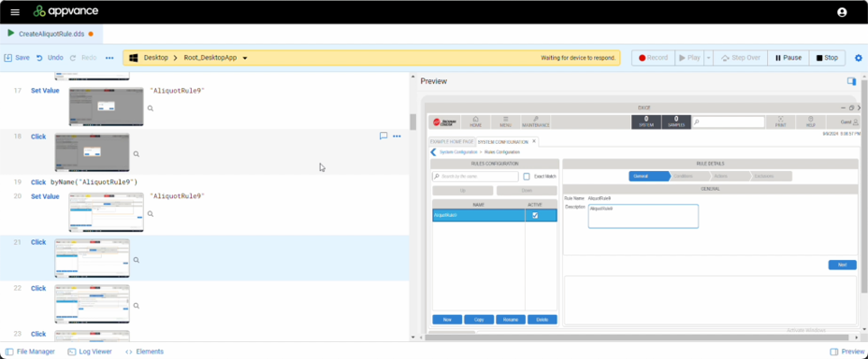This screenshot has width=868, height=359.
Task: Toggle the Preview panel layout icon
Action: coord(851,81)
